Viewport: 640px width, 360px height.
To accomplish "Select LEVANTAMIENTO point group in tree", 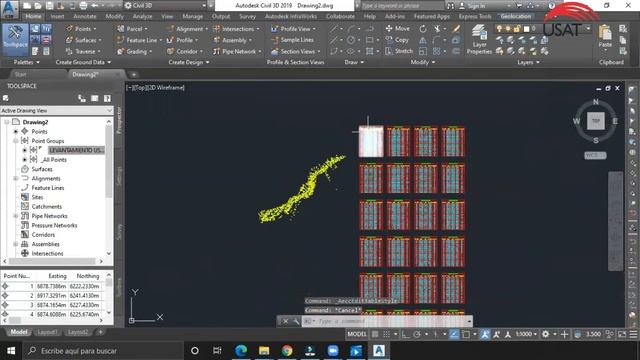I will click(77, 150).
